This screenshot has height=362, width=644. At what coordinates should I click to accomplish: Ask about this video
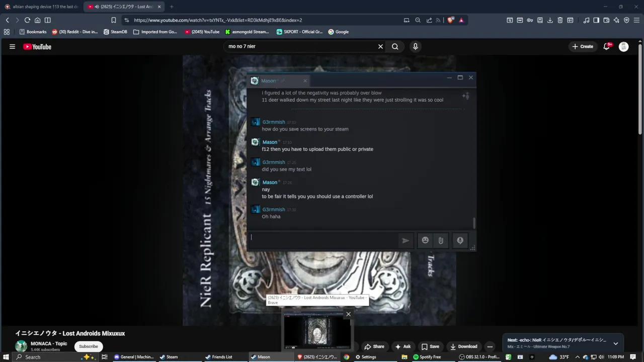403,346
